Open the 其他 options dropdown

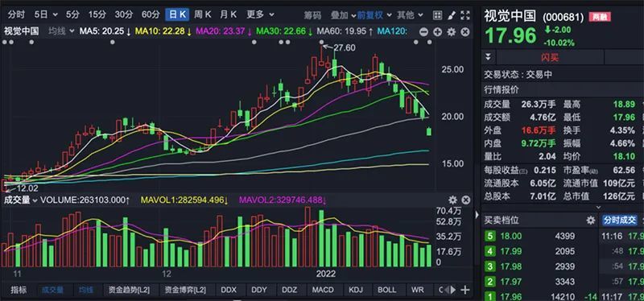click(x=410, y=15)
